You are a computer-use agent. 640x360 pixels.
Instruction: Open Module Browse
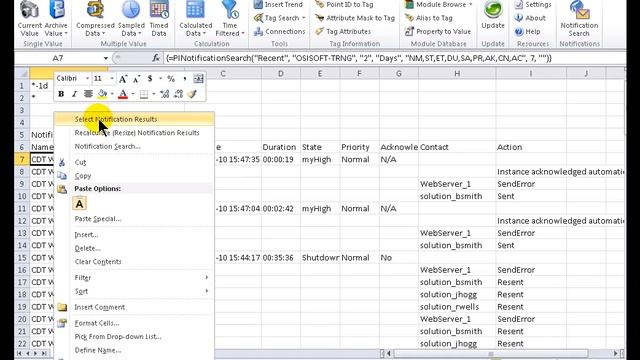(x=438, y=4)
